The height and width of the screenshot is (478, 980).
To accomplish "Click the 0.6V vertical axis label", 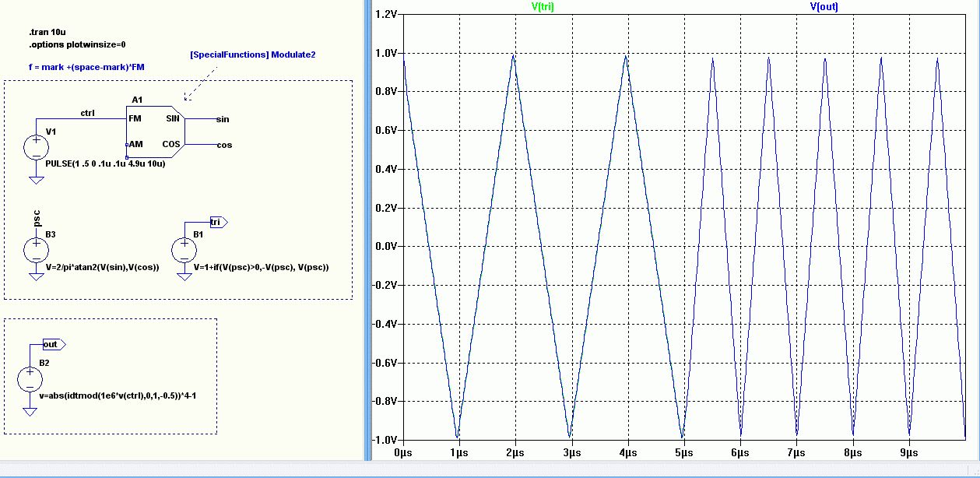I will [x=387, y=130].
